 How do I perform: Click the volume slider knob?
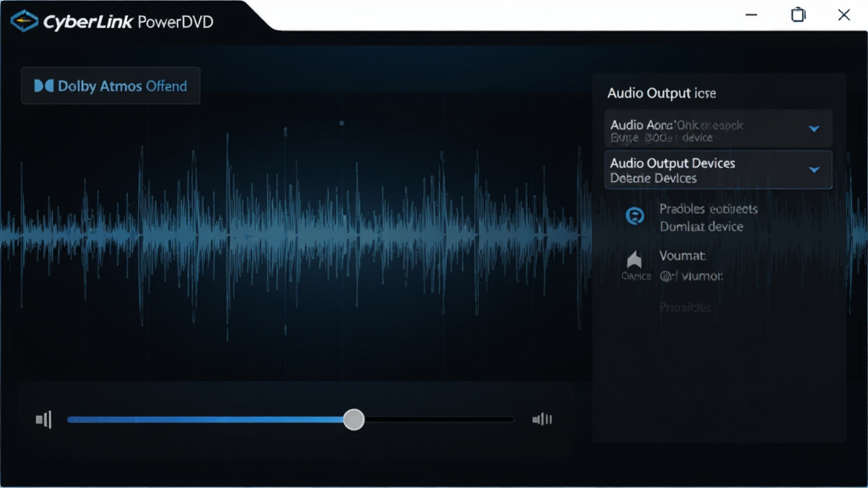click(353, 419)
